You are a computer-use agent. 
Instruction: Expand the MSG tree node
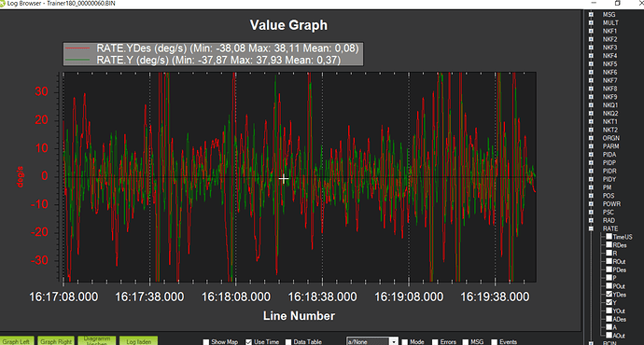pos(591,14)
